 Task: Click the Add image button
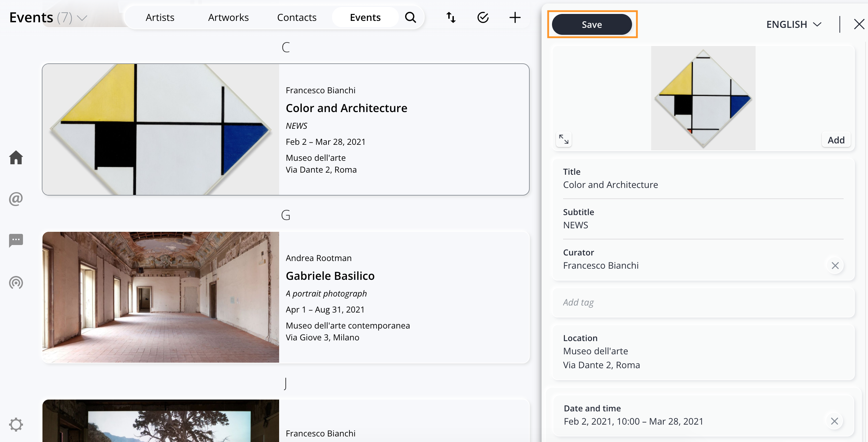[x=836, y=140]
